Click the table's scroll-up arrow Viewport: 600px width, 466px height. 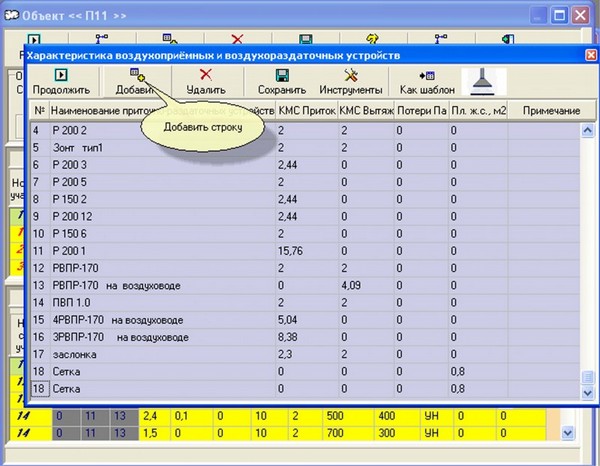[587, 130]
